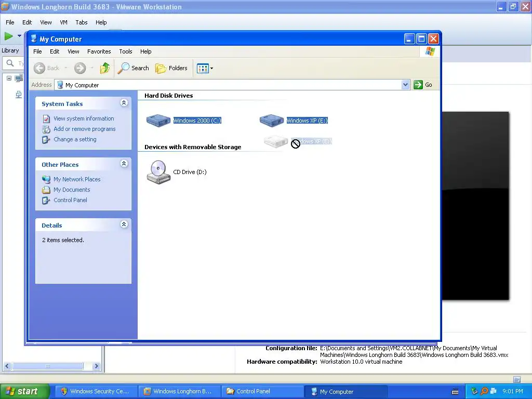The width and height of the screenshot is (532, 399).
Task: Open Edit menu in My Computer
Action: pyautogui.click(x=54, y=51)
